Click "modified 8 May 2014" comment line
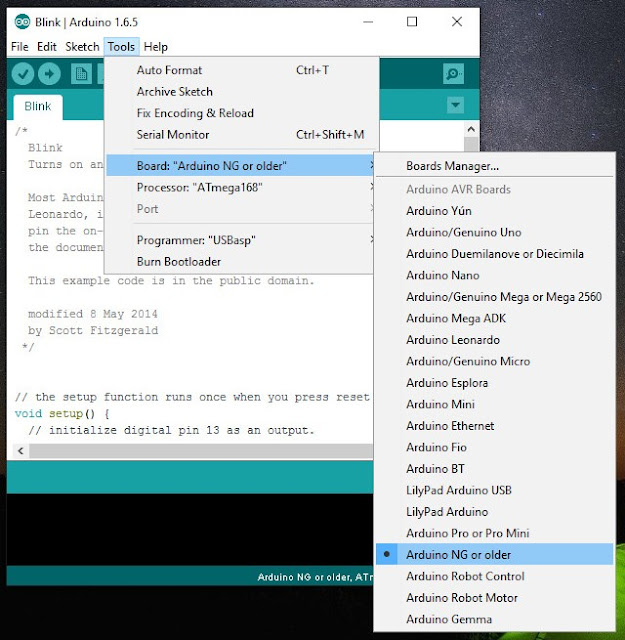The image size is (625, 640). coord(92,314)
